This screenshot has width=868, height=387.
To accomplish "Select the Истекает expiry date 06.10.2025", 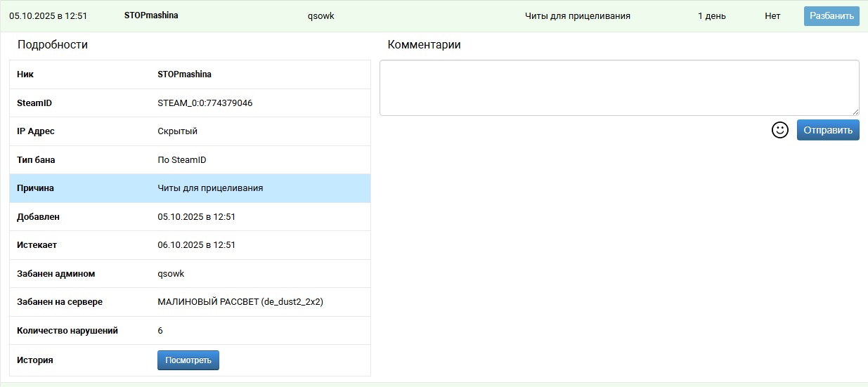I will tap(196, 245).
